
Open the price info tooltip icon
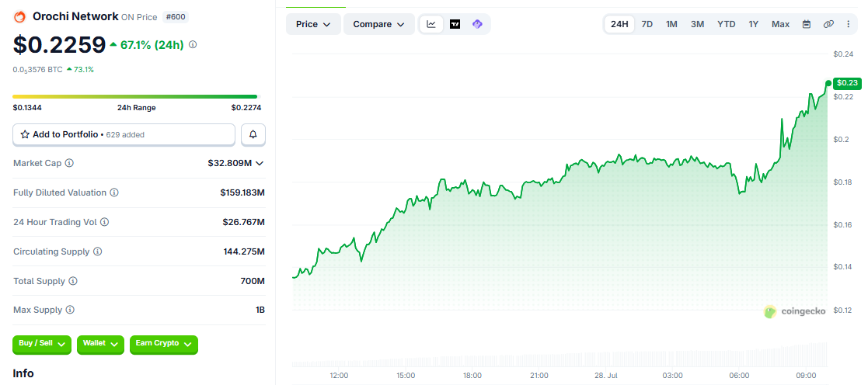tap(193, 45)
